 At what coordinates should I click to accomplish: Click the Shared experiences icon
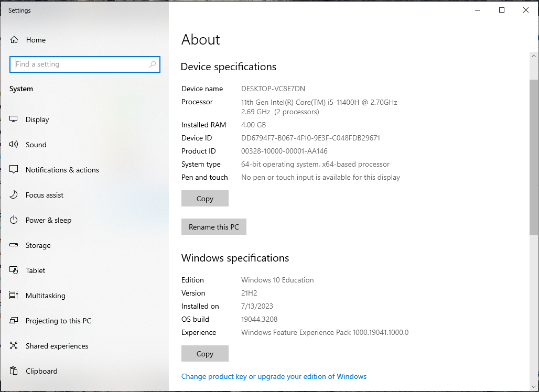pos(14,345)
